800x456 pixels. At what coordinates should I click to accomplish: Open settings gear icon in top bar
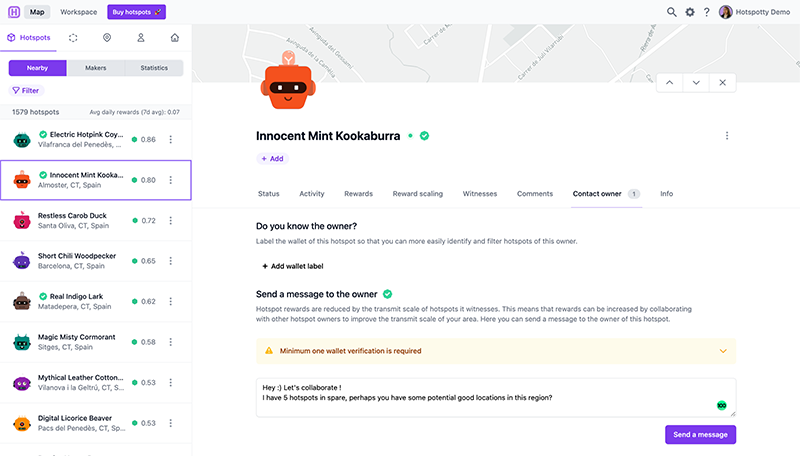pyautogui.click(x=690, y=12)
